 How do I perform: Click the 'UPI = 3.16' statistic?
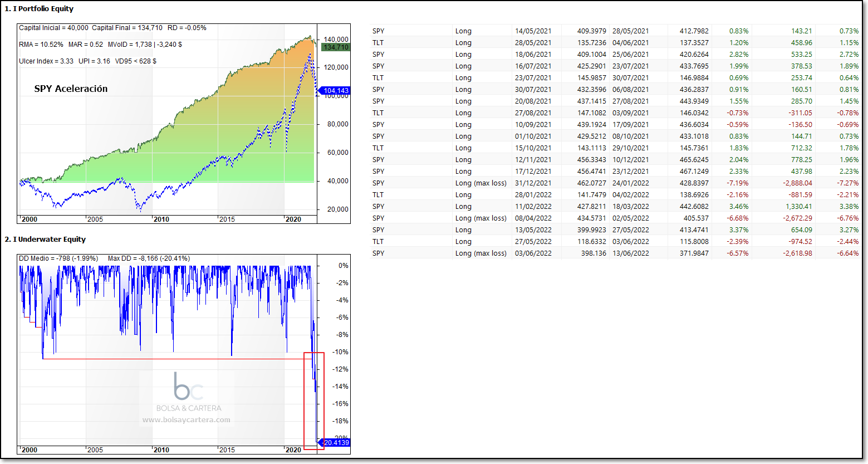[94, 61]
